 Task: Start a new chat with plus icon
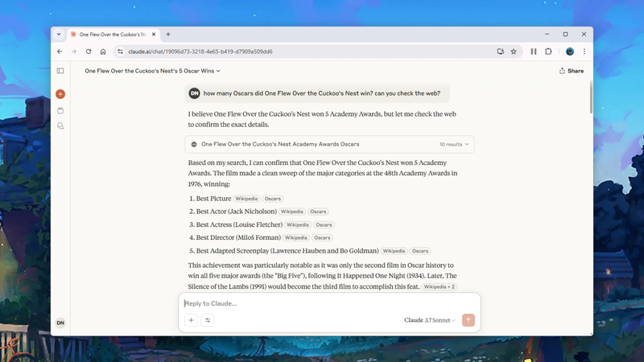[60, 94]
